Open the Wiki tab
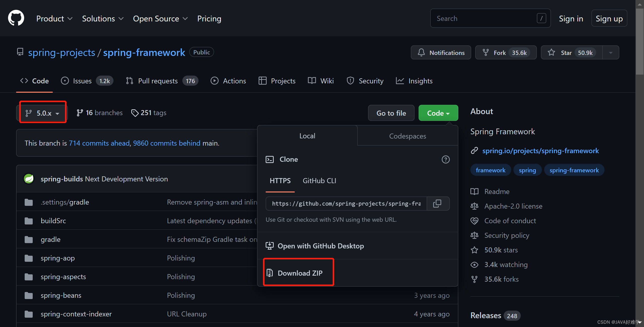Image resolution: width=644 pixels, height=327 pixels. [x=321, y=81]
